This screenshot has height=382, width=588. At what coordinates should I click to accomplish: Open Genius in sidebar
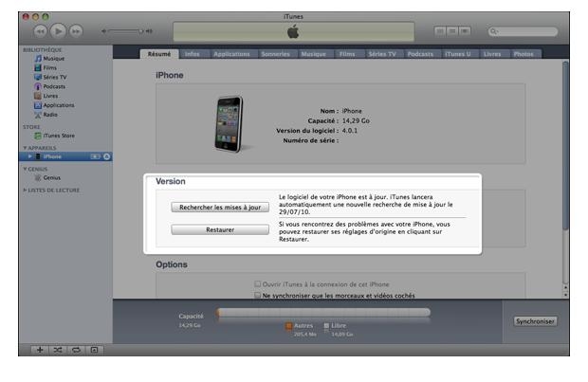coord(52,177)
